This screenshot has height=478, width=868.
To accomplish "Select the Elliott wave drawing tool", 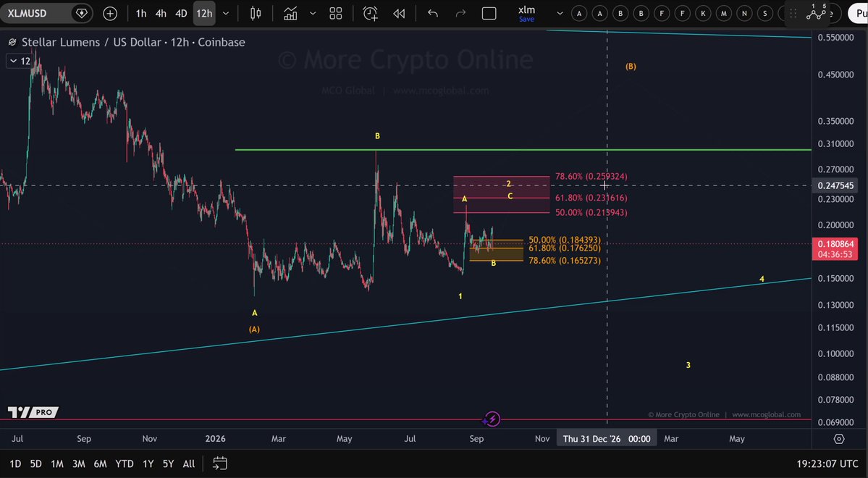I will (x=817, y=13).
